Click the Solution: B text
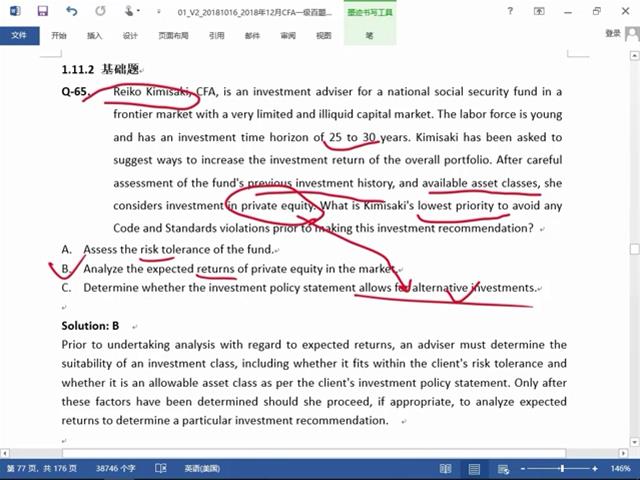The width and height of the screenshot is (640, 480). [90, 326]
